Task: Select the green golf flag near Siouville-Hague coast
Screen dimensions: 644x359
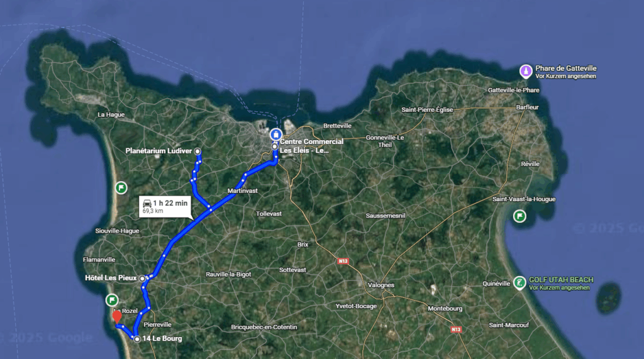Action: (x=121, y=188)
